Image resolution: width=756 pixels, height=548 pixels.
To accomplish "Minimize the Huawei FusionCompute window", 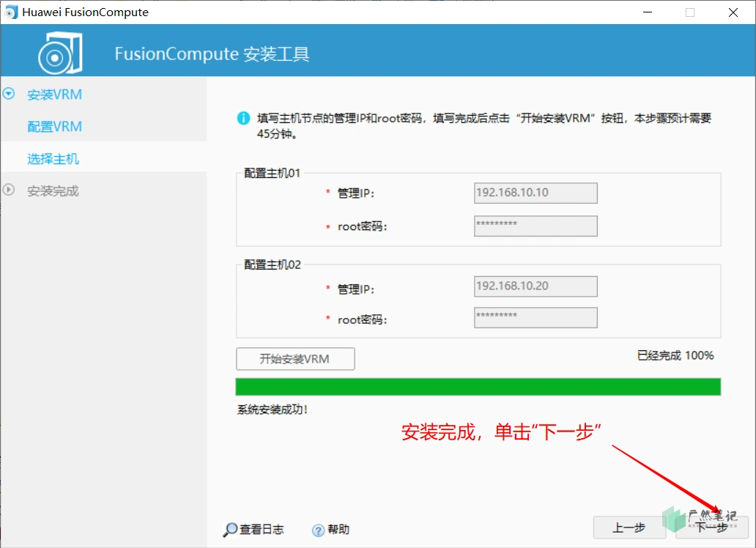I will click(x=648, y=12).
